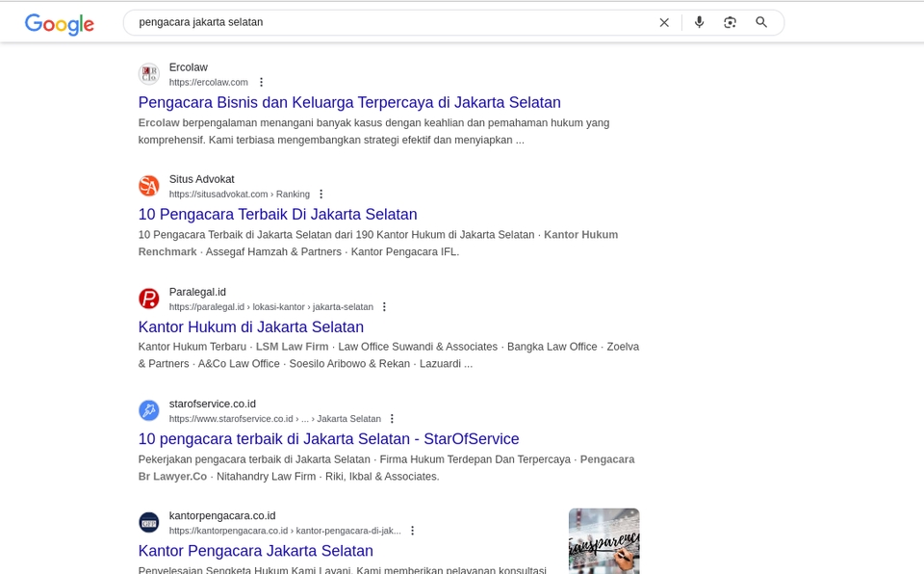Image resolution: width=924 pixels, height=574 pixels.
Task: Click the Ercolaw result description snippet
Action: tap(373, 132)
